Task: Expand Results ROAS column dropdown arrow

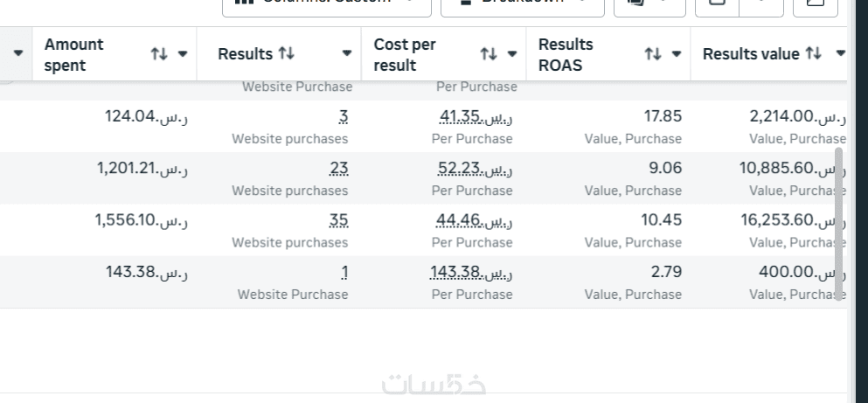Action: (x=676, y=54)
